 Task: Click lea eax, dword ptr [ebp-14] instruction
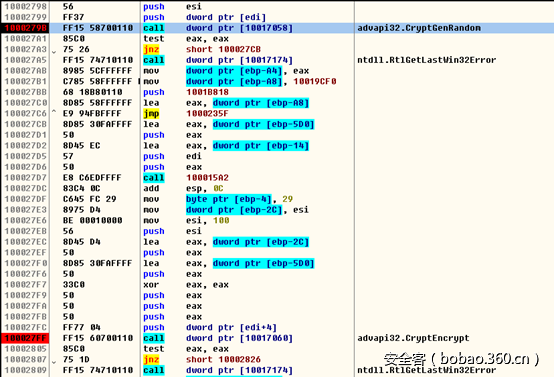226,146
